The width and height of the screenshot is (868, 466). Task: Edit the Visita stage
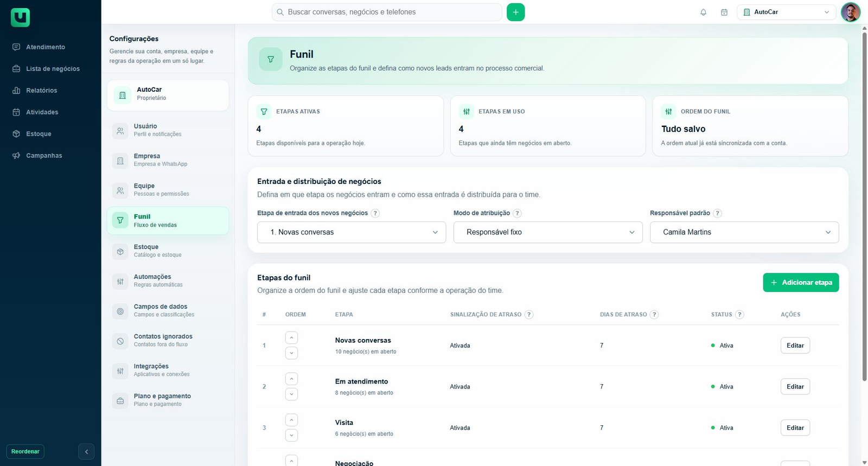[795, 428]
